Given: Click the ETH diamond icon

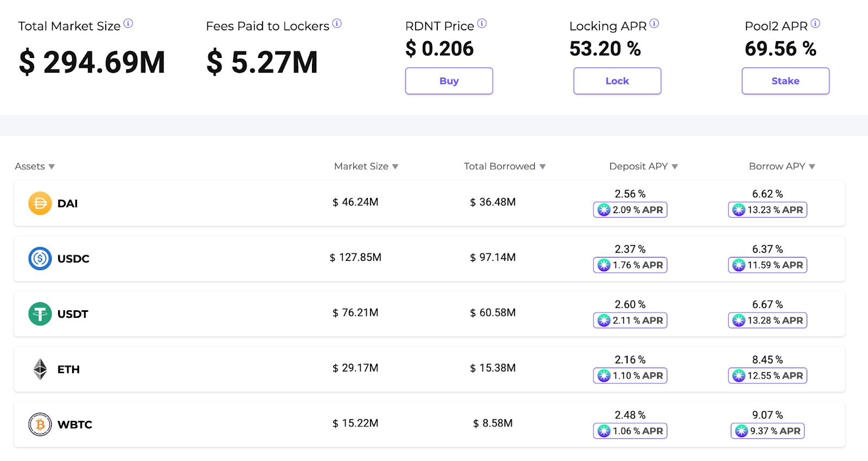Looking at the screenshot, I should [x=40, y=369].
